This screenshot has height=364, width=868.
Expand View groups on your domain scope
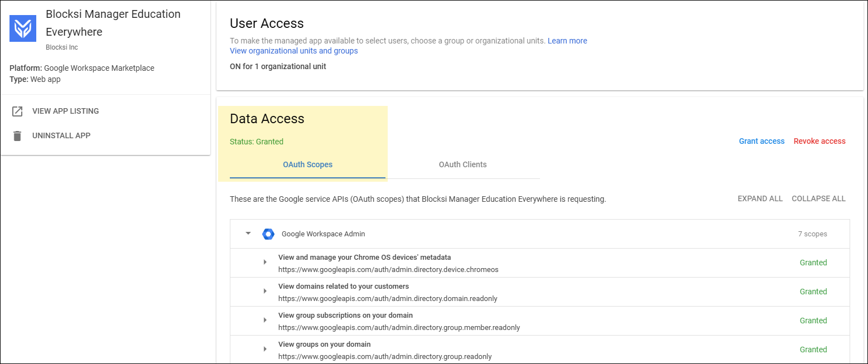265,349
